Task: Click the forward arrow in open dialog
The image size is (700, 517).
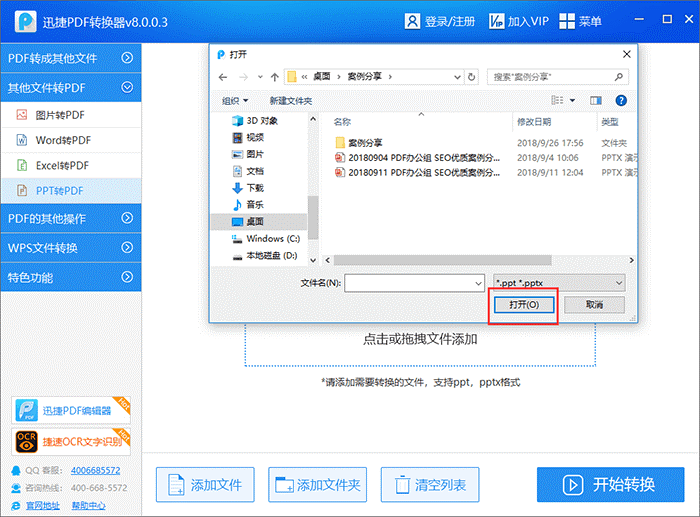Action: tap(243, 77)
